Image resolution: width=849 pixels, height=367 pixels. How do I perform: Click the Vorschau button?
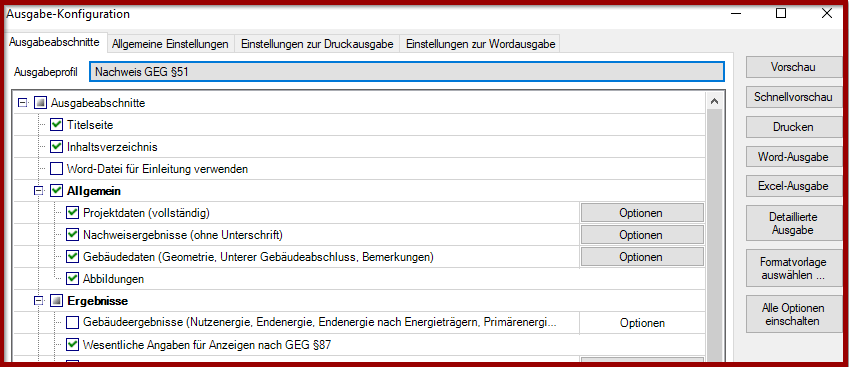tap(794, 67)
